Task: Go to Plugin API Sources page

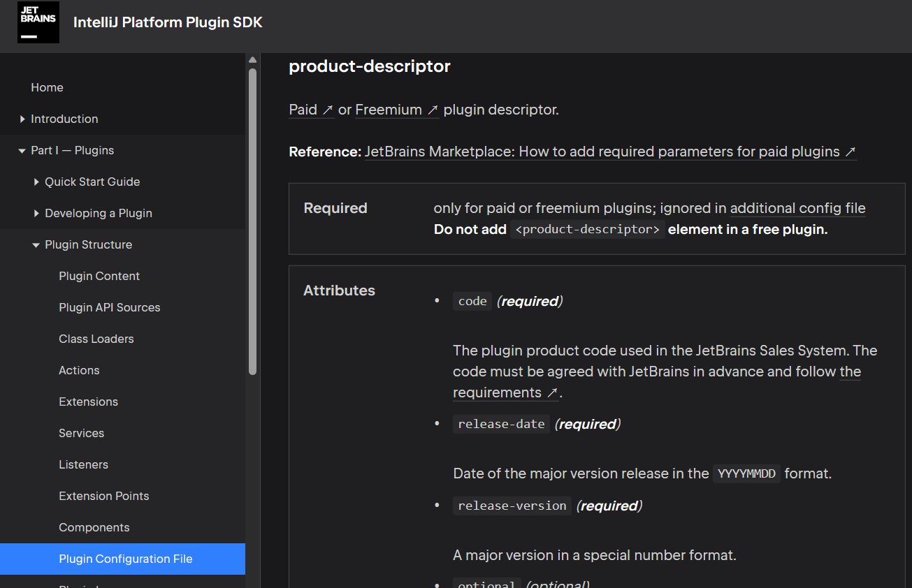Action: point(110,307)
